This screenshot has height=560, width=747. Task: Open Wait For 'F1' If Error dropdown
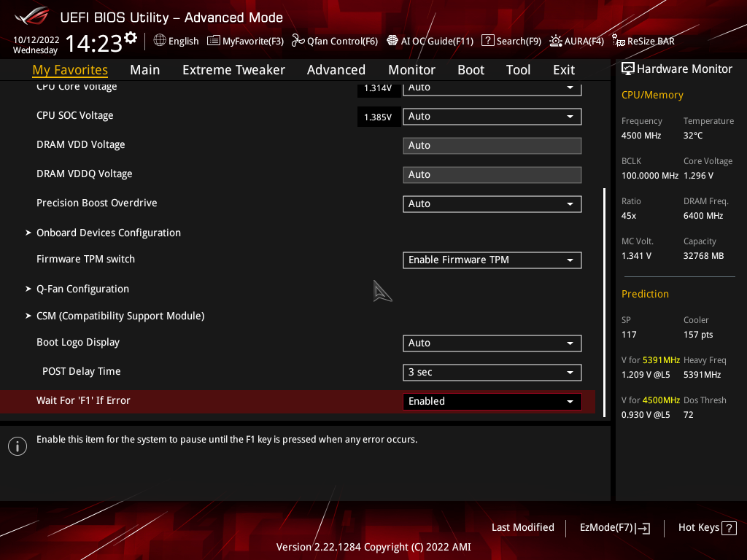coord(492,402)
